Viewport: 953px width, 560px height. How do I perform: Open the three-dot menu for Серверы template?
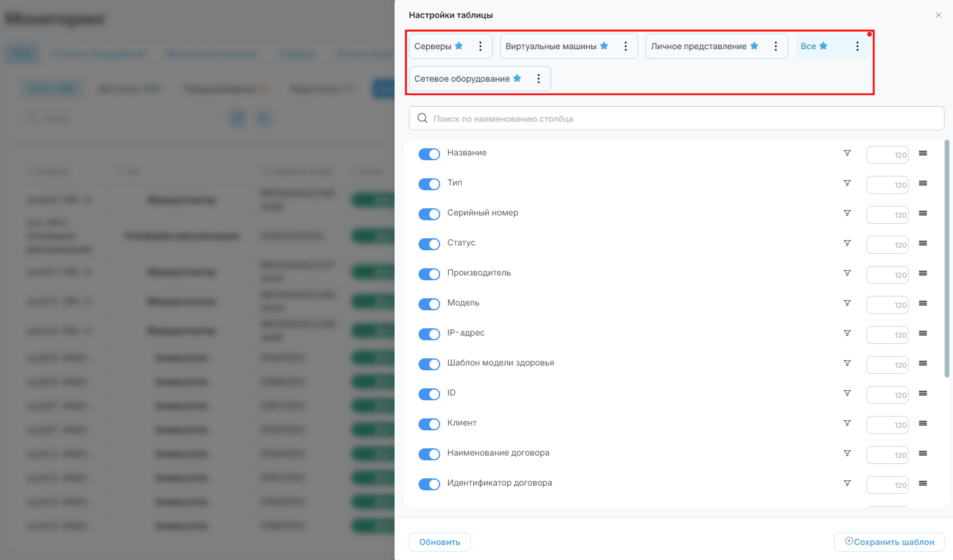480,46
